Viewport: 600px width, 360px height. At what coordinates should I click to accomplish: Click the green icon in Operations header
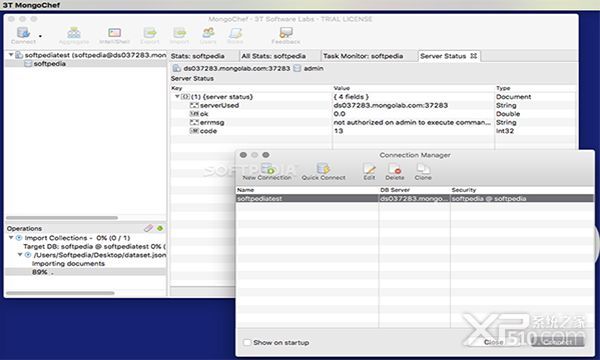point(160,228)
